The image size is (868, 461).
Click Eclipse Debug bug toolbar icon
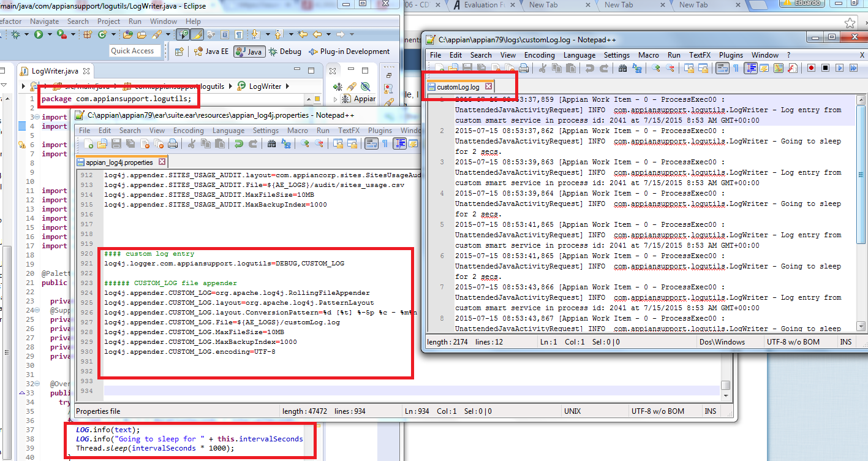[16, 34]
